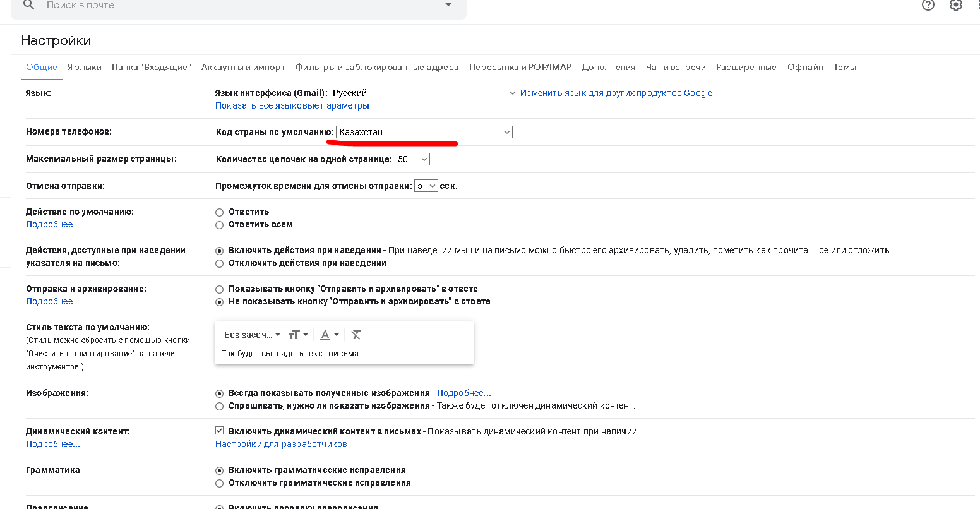Click the 'Отмена отправки:' label
980x509 pixels.
pyautogui.click(x=65, y=186)
